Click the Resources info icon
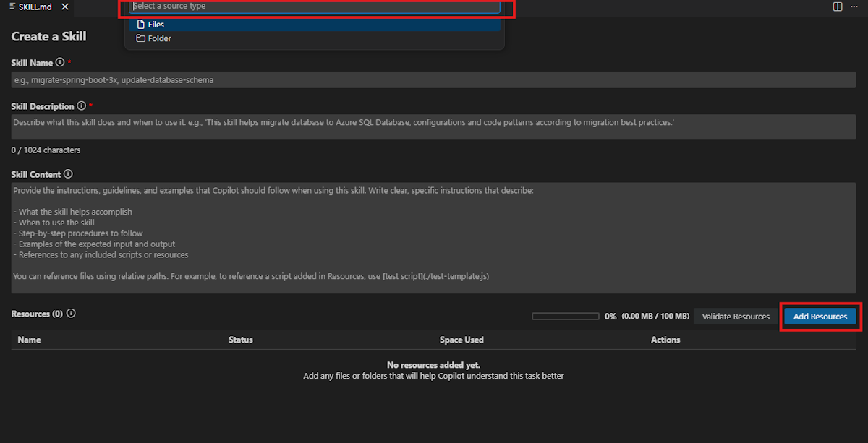This screenshot has height=443, width=868. 71,314
